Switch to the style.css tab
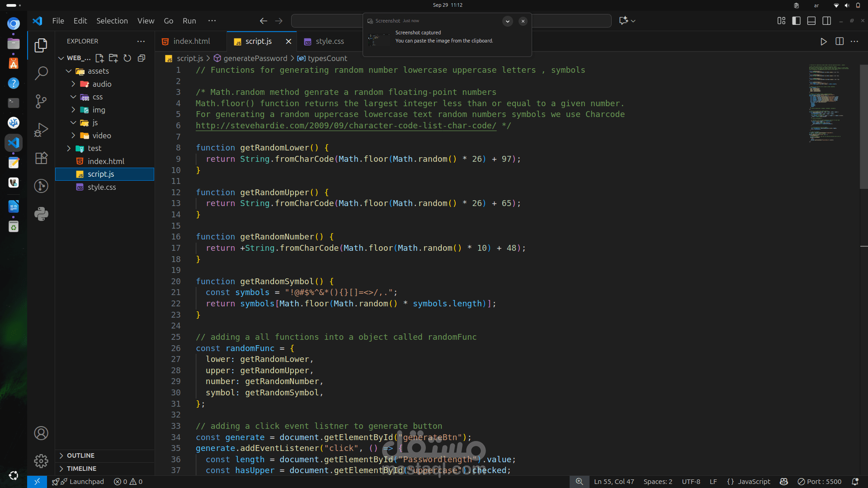This screenshot has width=868, height=488. pyautogui.click(x=330, y=42)
